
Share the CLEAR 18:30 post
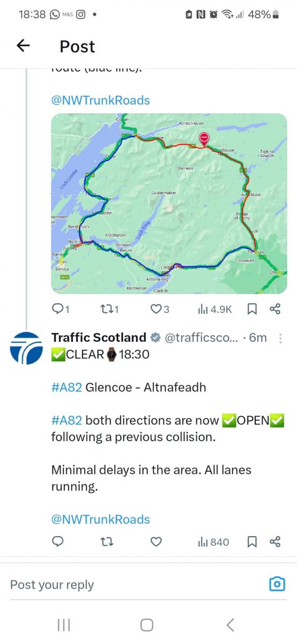tap(274, 542)
